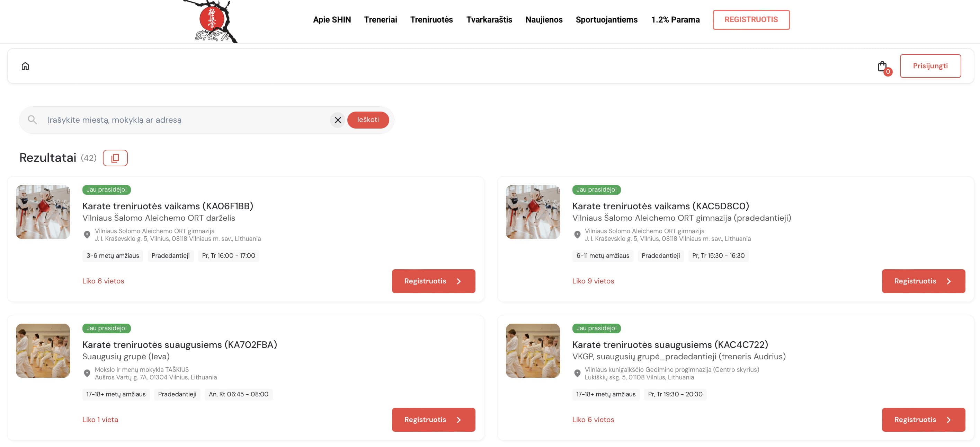
Task: Select the '3-6 metų amžiaus' tag chip
Action: coord(112,255)
